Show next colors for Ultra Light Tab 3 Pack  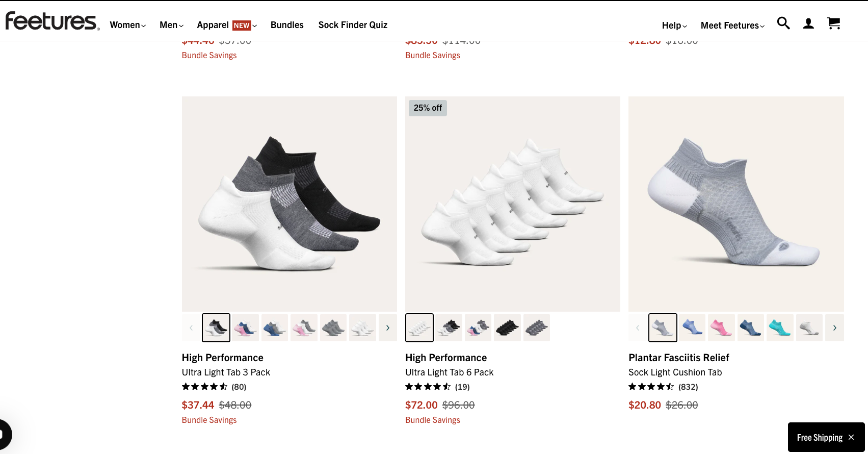(x=388, y=327)
